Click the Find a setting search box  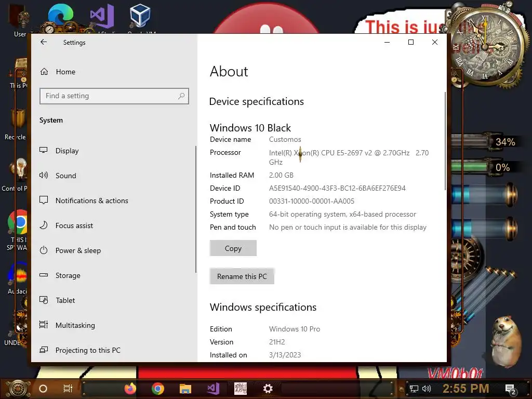click(x=114, y=96)
